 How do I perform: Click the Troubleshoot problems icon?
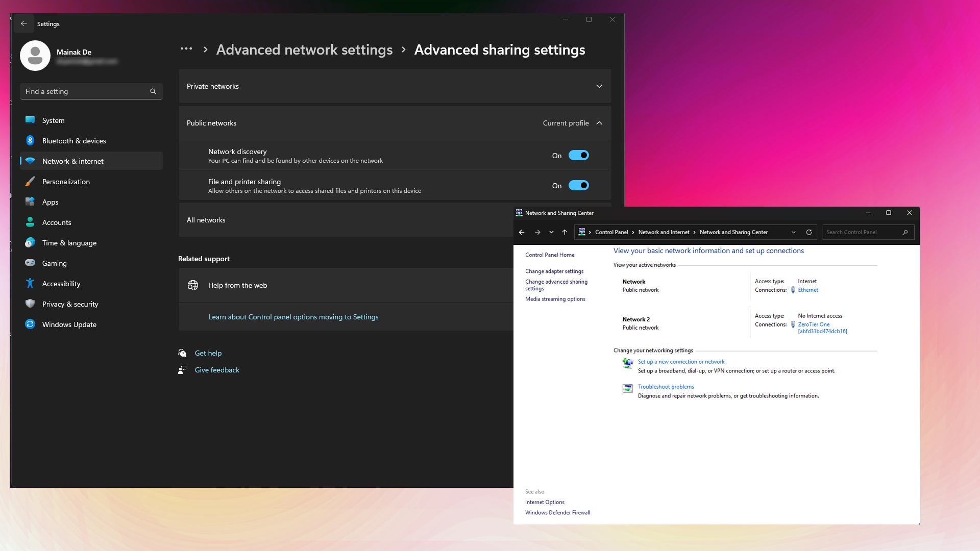pos(628,388)
